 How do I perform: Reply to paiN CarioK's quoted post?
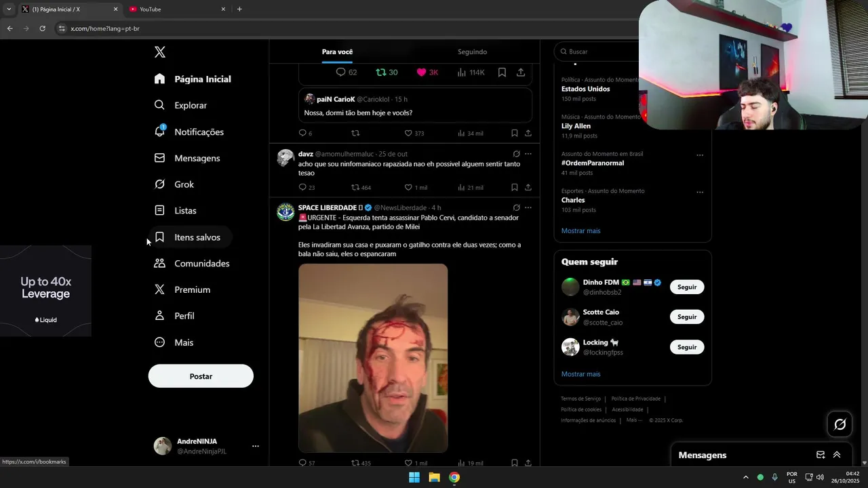[305, 134]
